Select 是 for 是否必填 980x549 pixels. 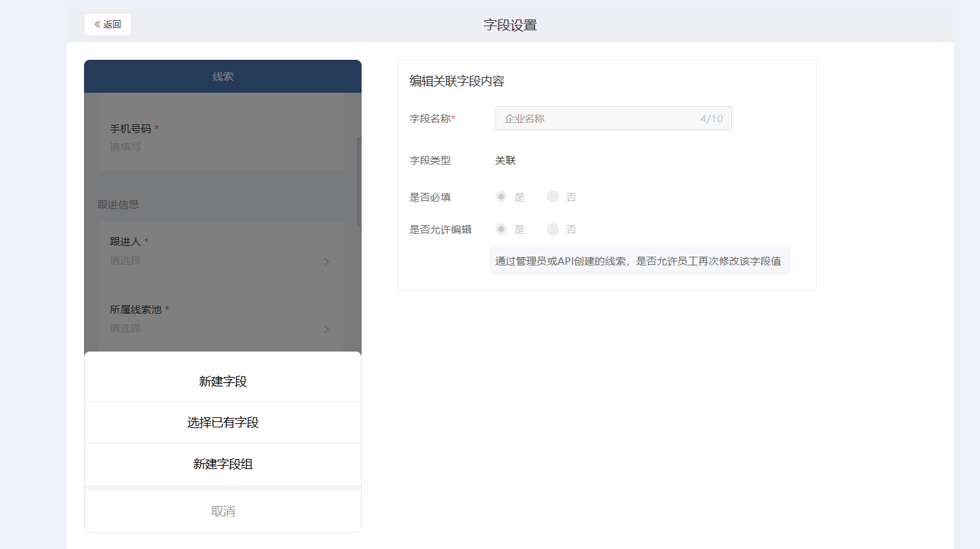tap(501, 197)
